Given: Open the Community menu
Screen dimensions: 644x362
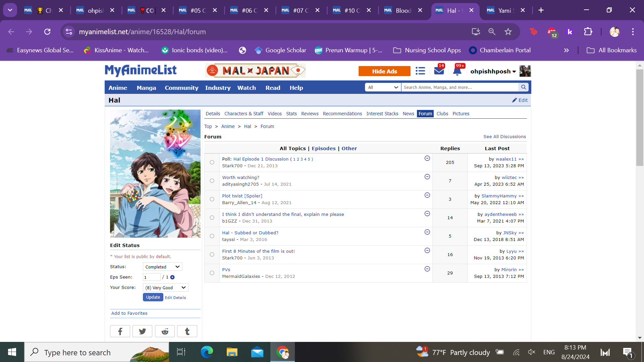Looking at the screenshot, I should pos(181,88).
